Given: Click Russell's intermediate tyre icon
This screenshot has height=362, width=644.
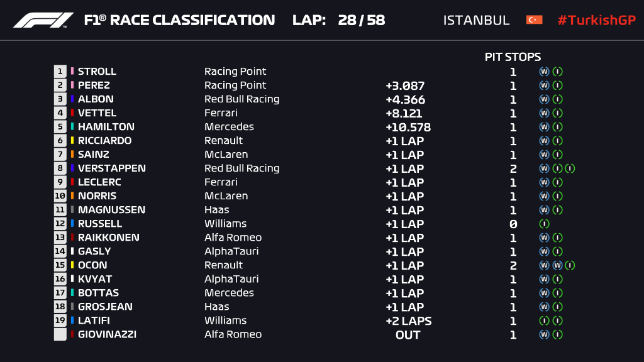Looking at the screenshot, I should [x=544, y=224].
